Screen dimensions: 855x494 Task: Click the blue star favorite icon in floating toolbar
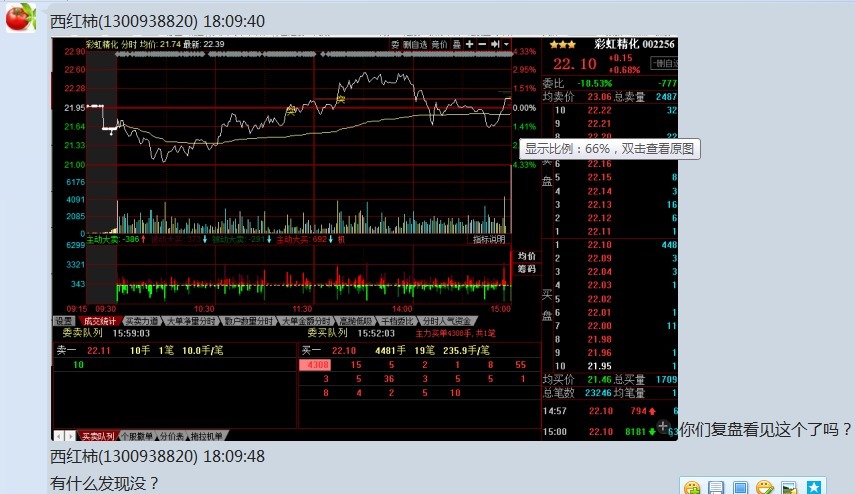(814, 487)
